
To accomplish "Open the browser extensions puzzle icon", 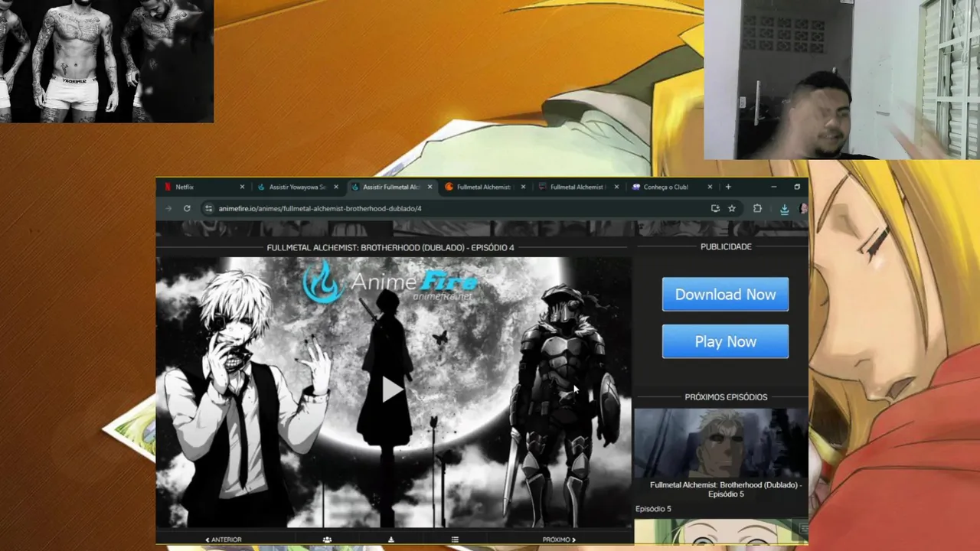I will 757,208.
